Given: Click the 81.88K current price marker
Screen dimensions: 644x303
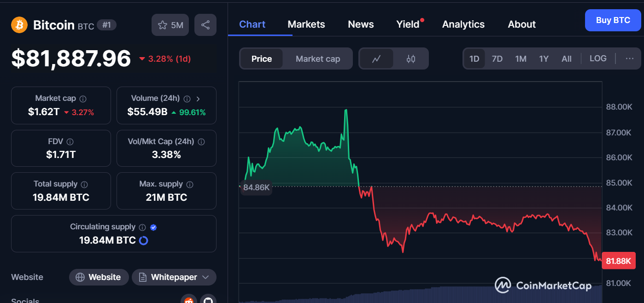Looking at the screenshot, I should [x=619, y=261].
